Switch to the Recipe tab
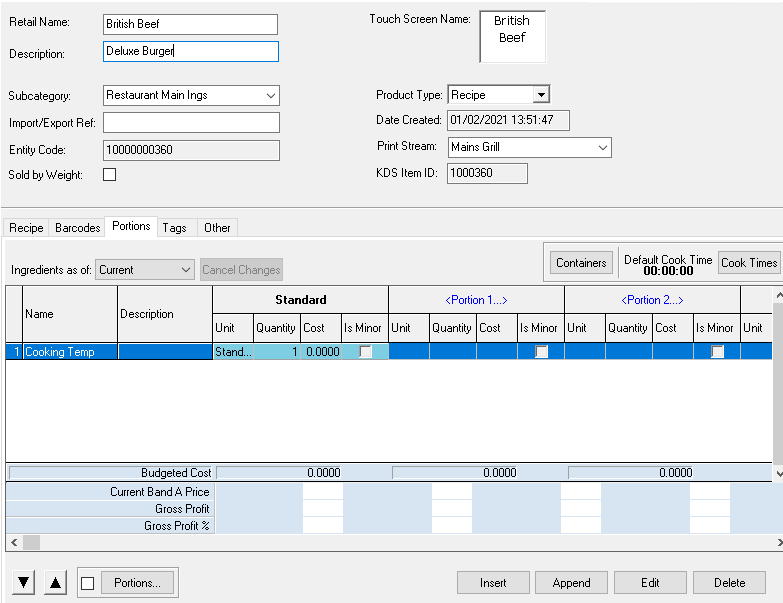The height and width of the screenshot is (603, 783). pyautogui.click(x=26, y=228)
